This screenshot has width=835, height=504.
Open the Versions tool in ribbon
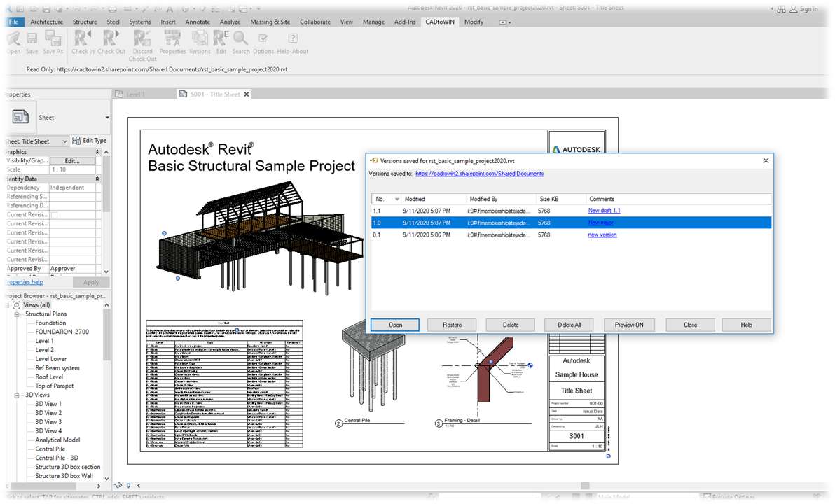tap(200, 39)
